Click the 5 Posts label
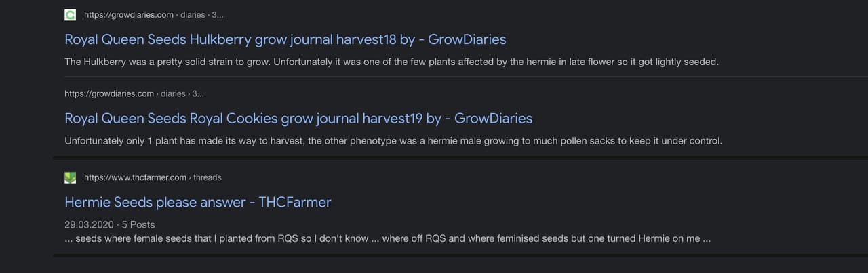This screenshot has width=868, height=273. pyautogui.click(x=138, y=224)
